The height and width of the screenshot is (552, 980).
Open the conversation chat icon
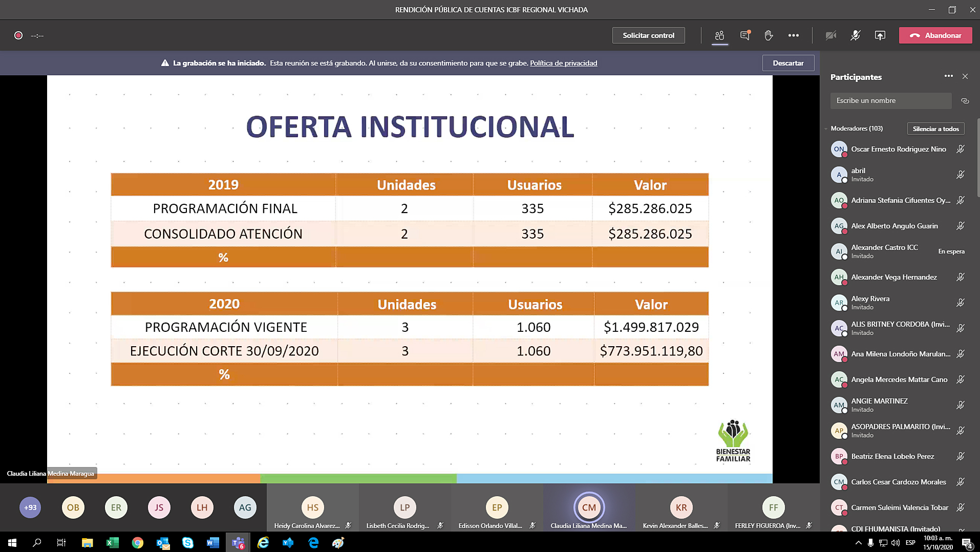click(745, 35)
